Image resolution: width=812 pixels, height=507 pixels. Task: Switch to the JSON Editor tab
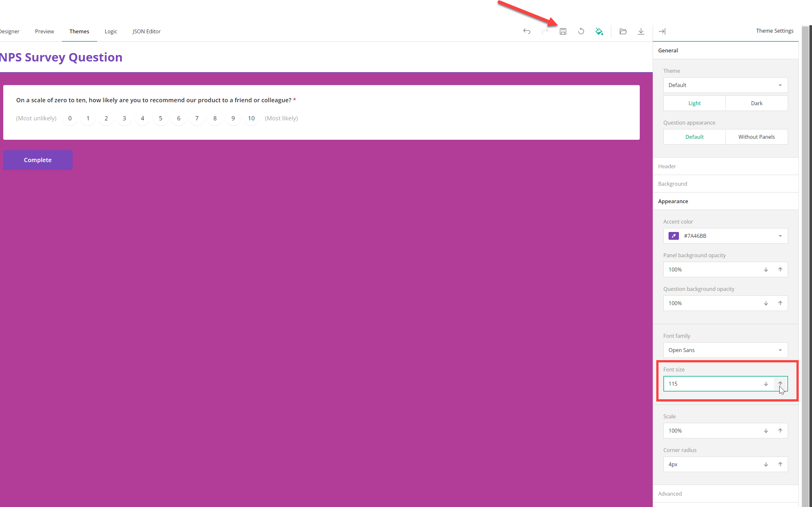coord(146,31)
